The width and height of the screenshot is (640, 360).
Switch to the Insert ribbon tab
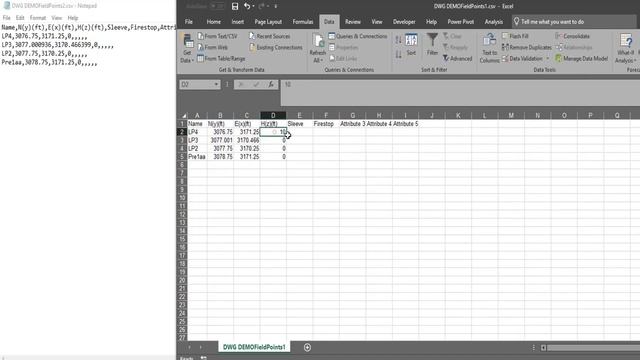(238, 22)
